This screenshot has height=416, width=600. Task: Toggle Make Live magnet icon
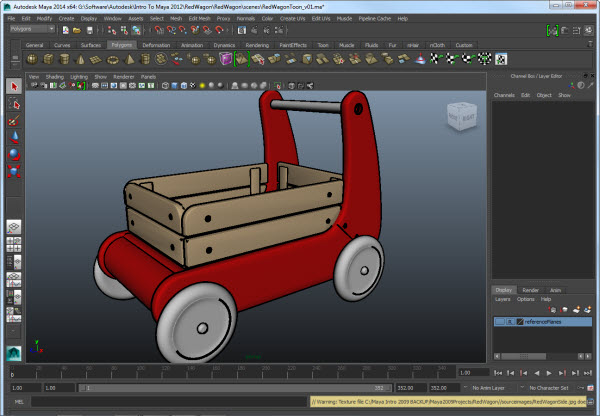pyautogui.click(x=219, y=30)
